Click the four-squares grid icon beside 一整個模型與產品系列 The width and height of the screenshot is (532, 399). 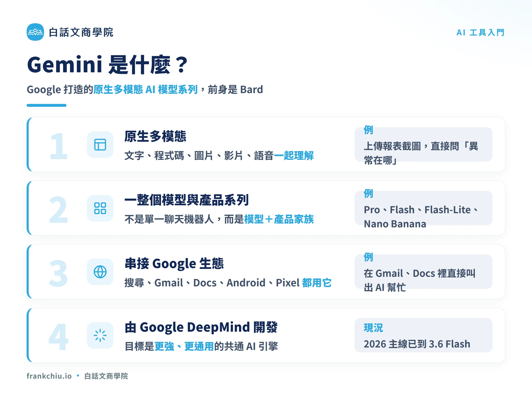click(x=100, y=208)
